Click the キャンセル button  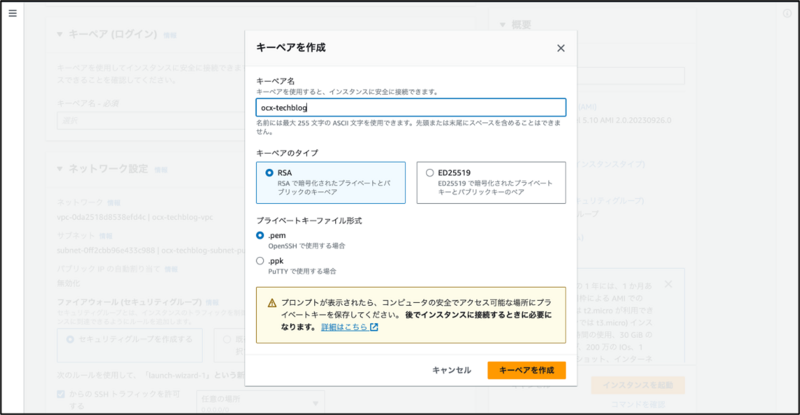pos(452,370)
